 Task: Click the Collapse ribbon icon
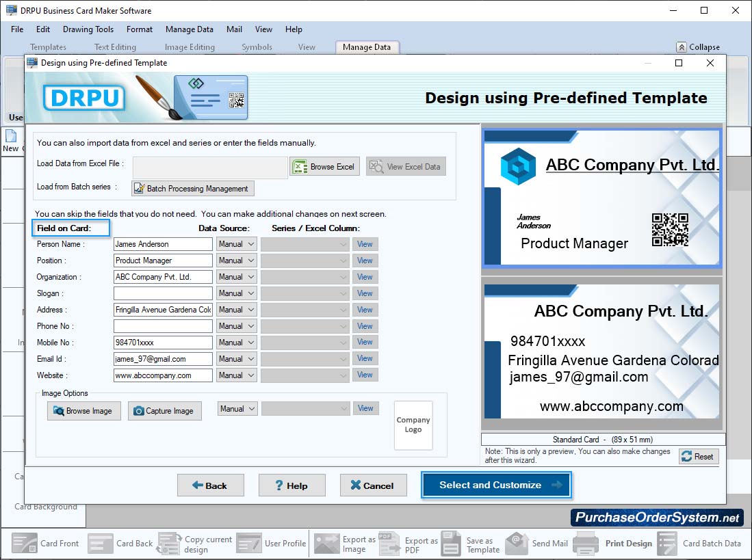coord(681,47)
